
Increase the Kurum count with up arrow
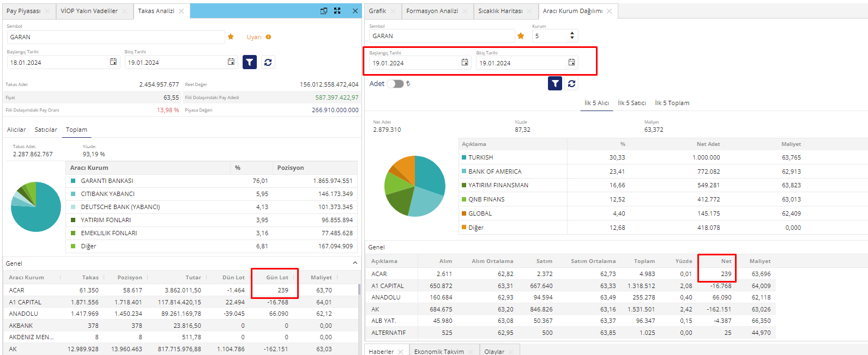click(572, 33)
